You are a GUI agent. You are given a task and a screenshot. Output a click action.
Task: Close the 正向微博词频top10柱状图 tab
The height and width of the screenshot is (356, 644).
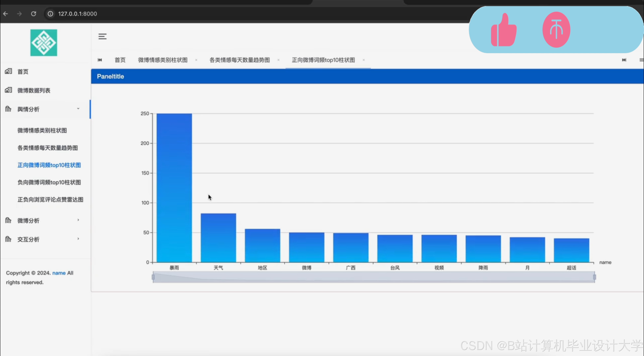click(364, 60)
